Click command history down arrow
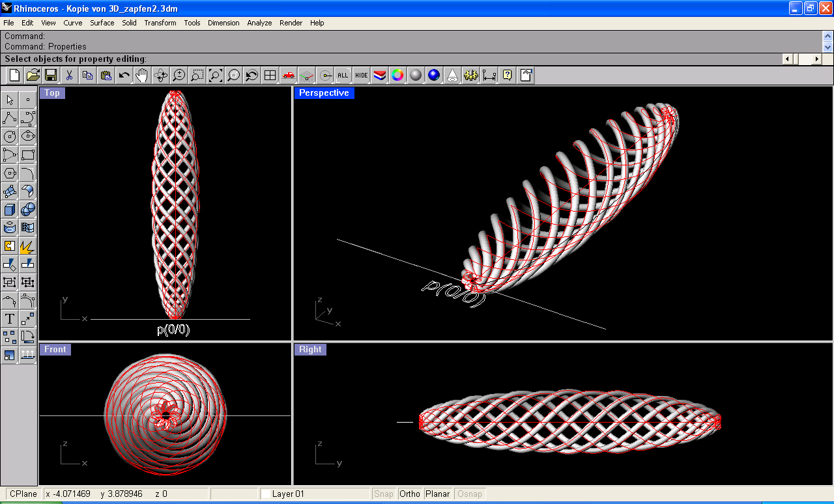834x504 pixels. tap(827, 47)
